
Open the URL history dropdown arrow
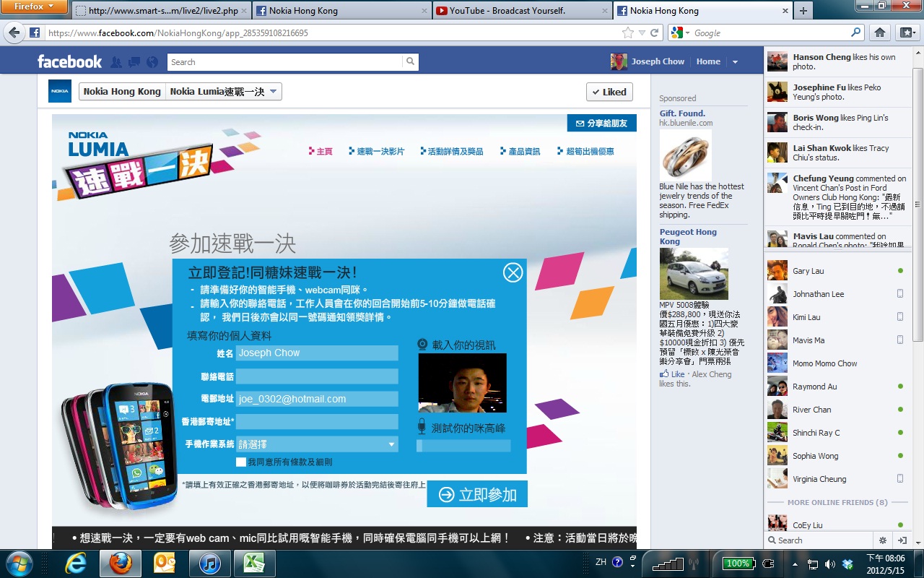pos(642,33)
